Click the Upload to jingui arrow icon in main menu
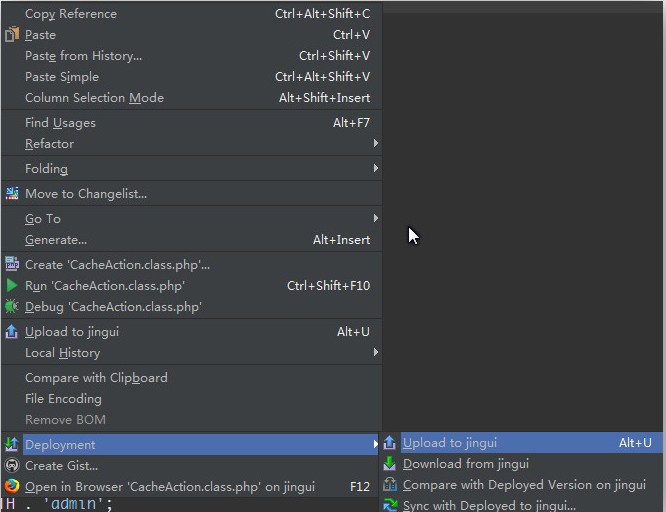The image size is (666, 512). pyautogui.click(x=12, y=332)
